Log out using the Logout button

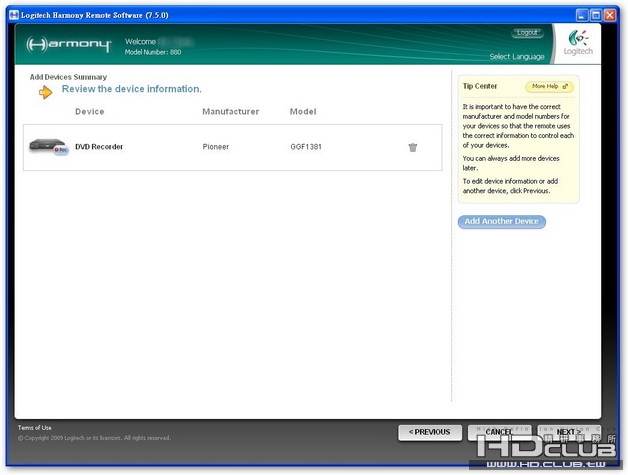click(x=527, y=33)
